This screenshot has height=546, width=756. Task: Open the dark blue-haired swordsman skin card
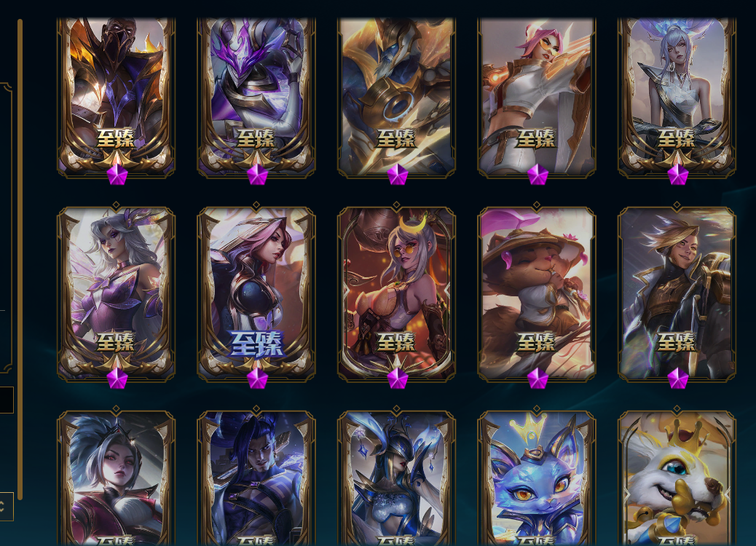tap(256, 478)
